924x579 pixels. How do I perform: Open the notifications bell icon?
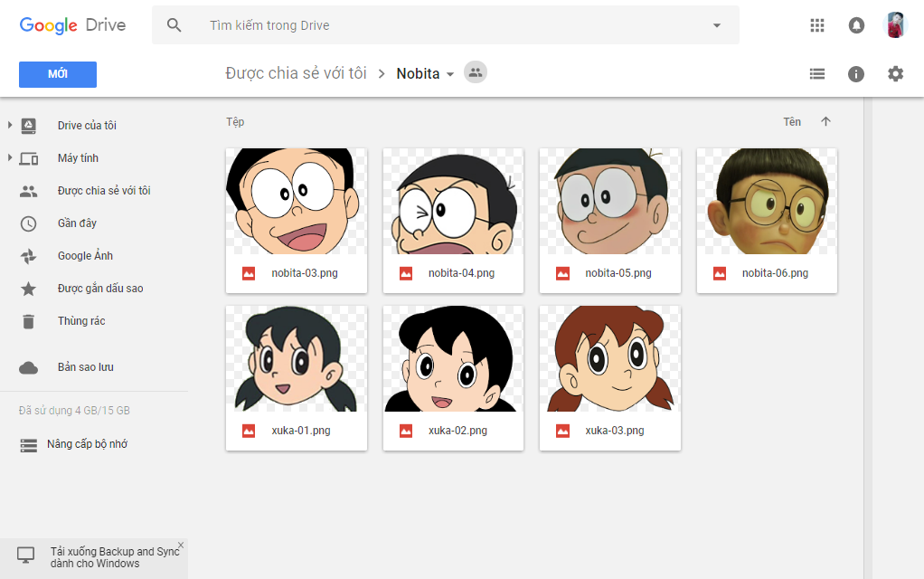(x=856, y=25)
